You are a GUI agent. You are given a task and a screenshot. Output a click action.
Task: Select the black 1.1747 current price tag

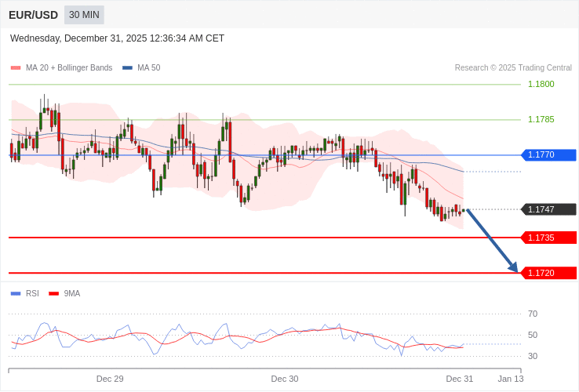tap(548, 209)
